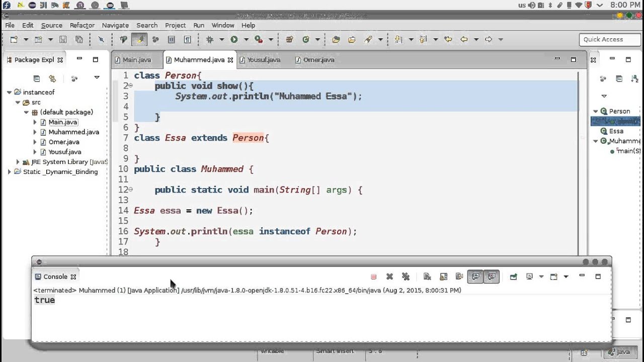Open the Run button dropdown arrow

246,39
